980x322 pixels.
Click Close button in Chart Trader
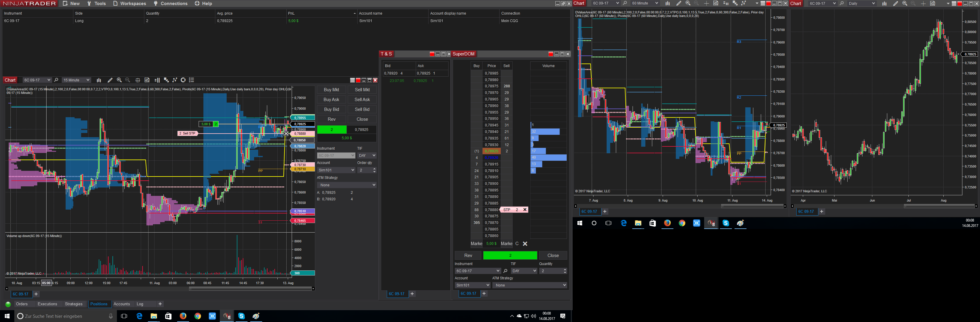[x=362, y=119]
